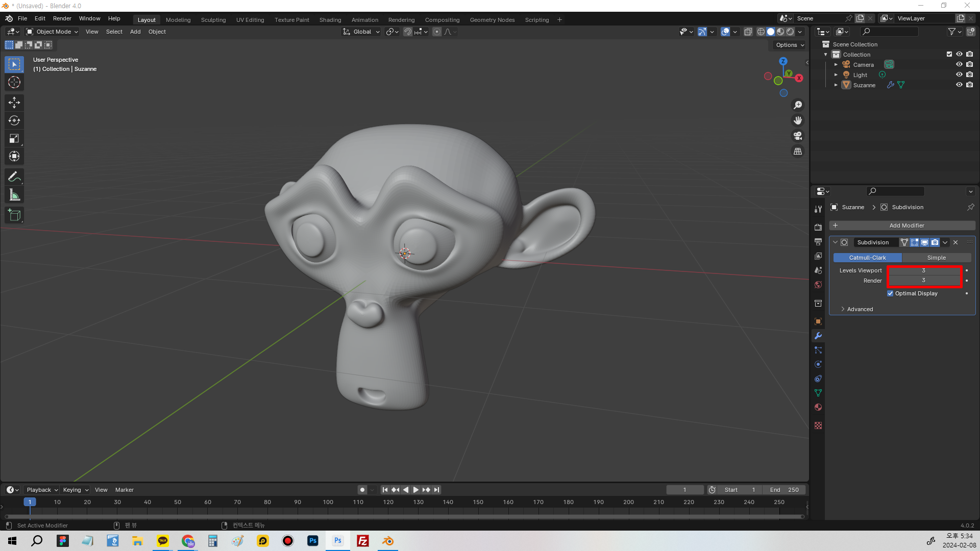Select the Cursor tool
Screen dimensions: 980x551
(14, 82)
